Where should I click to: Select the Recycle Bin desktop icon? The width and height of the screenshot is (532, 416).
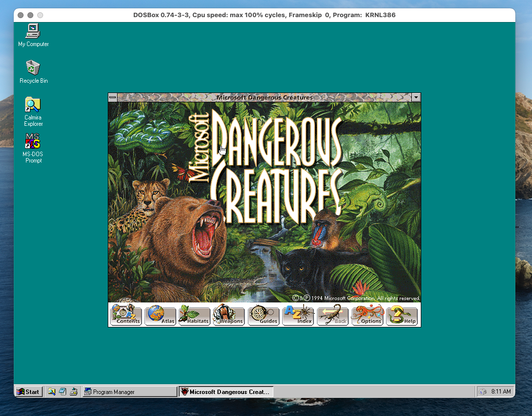pos(33,72)
